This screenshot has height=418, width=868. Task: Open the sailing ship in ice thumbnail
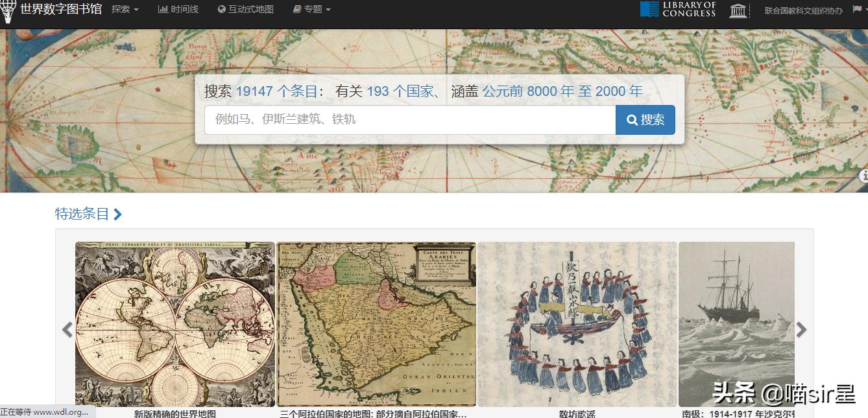point(736,324)
